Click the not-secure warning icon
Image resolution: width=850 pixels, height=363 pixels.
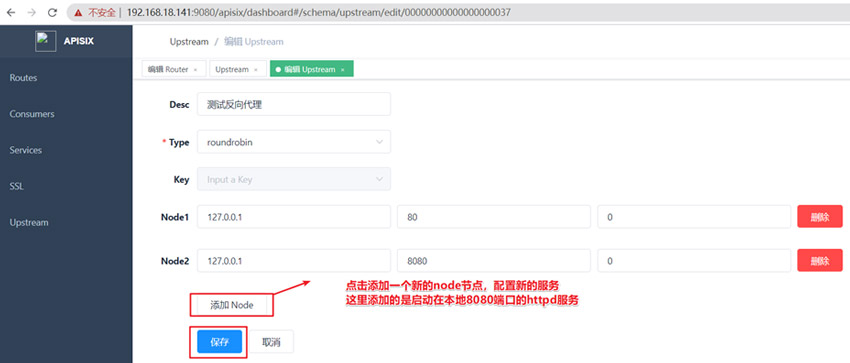click(x=79, y=12)
